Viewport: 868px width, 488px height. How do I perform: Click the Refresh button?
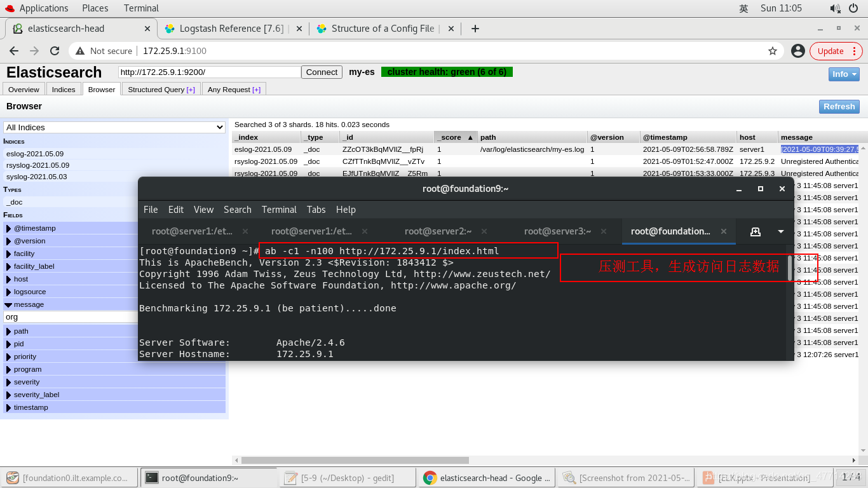[x=839, y=107]
